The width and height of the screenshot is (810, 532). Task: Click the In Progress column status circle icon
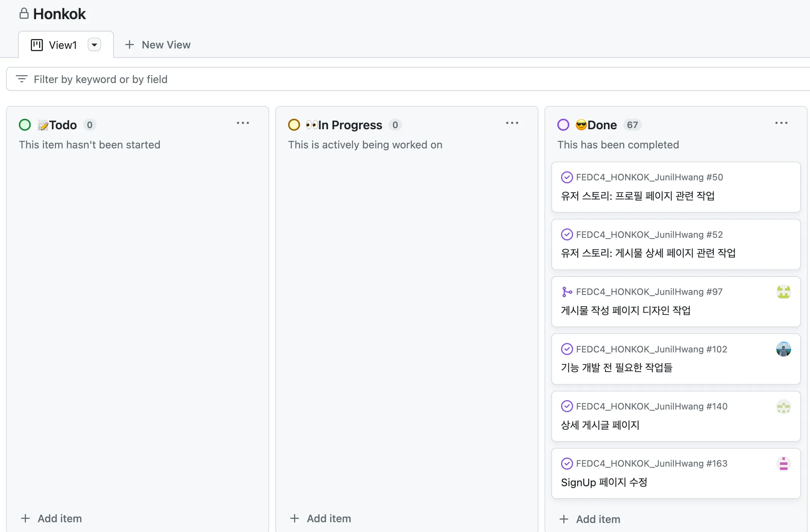pyautogui.click(x=294, y=124)
